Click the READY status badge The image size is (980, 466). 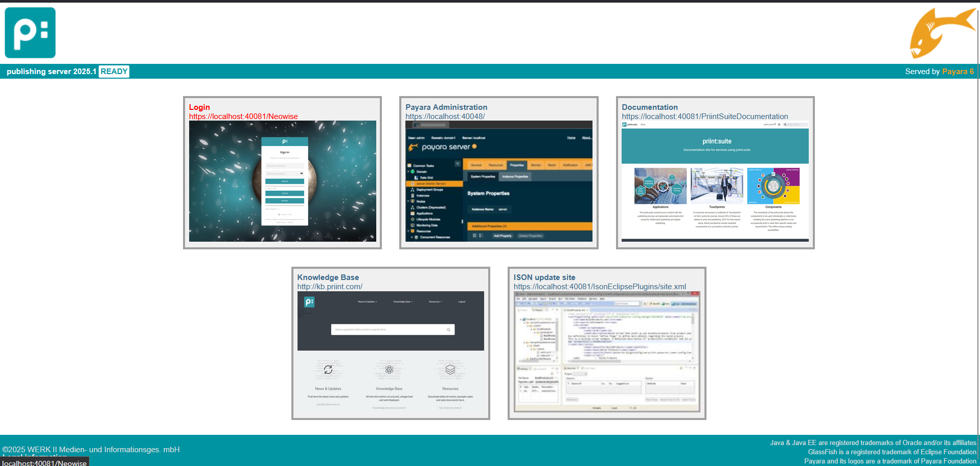coord(114,72)
